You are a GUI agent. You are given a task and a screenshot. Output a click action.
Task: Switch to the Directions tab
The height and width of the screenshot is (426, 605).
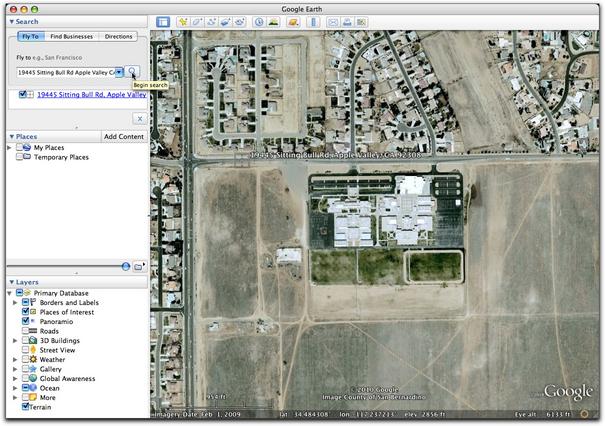point(118,36)
